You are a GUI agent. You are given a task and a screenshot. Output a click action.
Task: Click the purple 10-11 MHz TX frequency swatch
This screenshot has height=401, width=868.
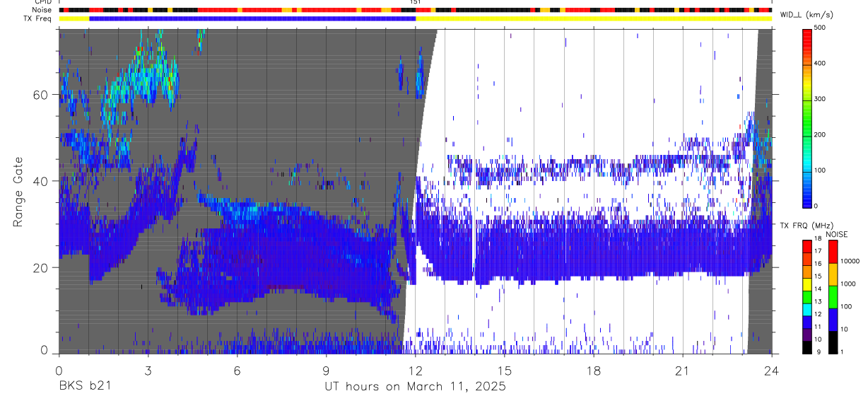tap(807, 335)
